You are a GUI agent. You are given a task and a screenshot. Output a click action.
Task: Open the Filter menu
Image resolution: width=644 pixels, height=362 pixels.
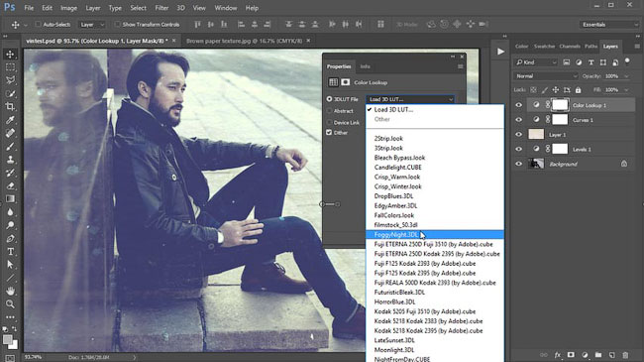coord(161,8)
